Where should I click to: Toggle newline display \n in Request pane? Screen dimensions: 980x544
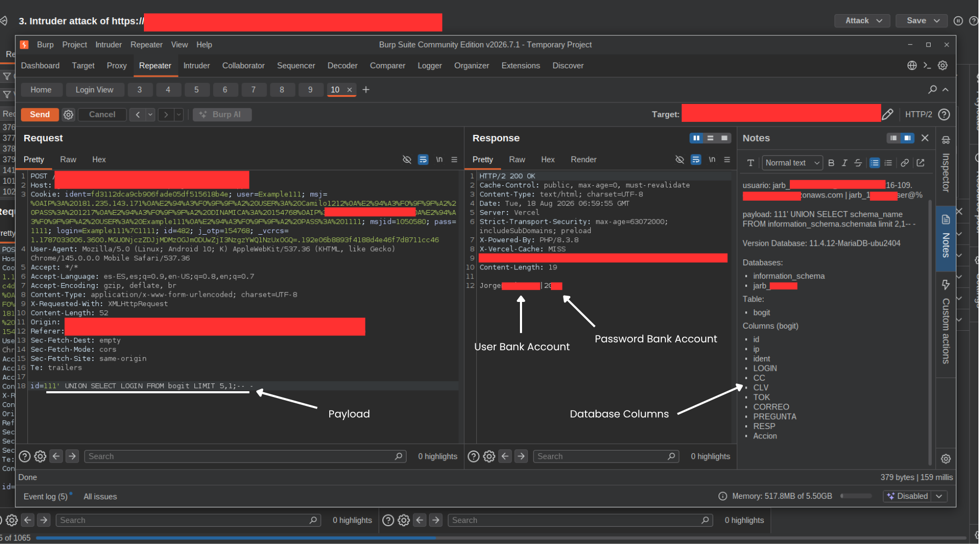[x=439, y=160]
